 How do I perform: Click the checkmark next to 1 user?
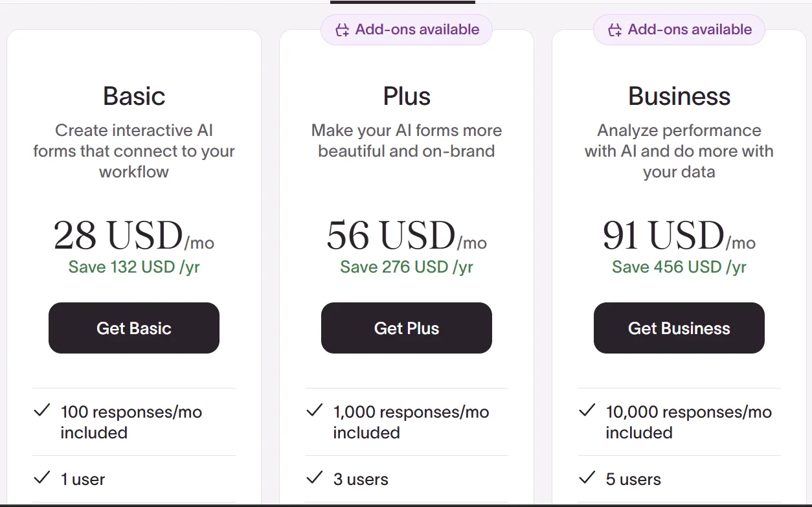(x=42, y=478)
